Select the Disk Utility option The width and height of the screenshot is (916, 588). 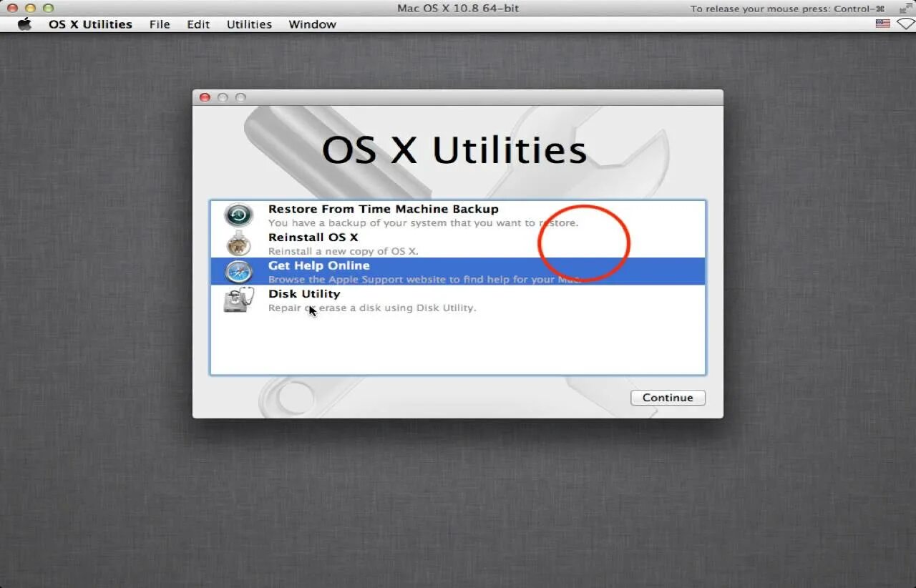(458, 300)
